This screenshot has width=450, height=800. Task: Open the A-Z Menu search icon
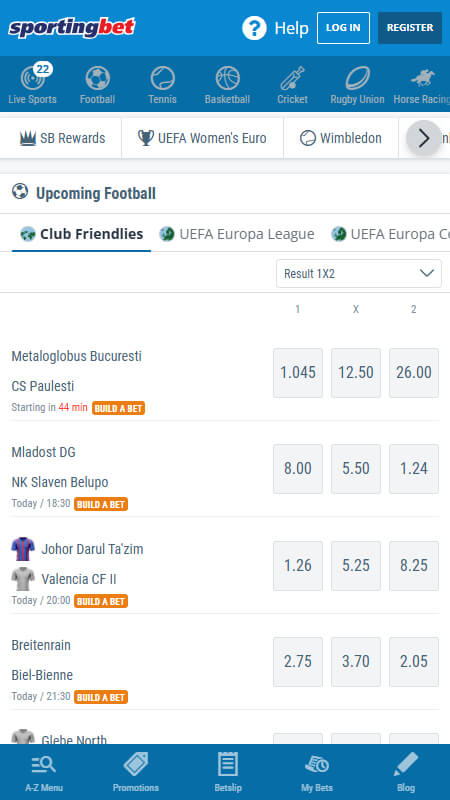click(x=44, y=772)
